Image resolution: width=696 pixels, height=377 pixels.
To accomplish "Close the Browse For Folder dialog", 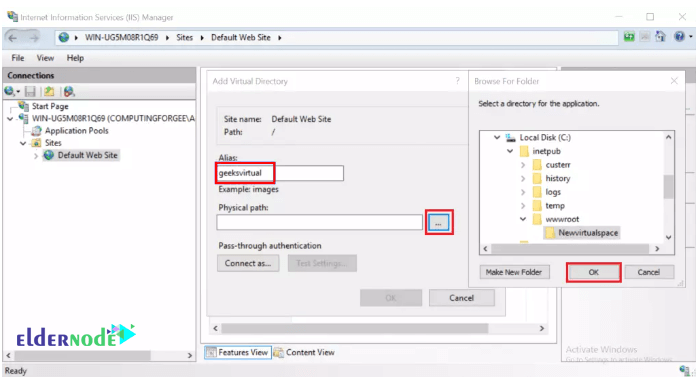I will point(674,81).
